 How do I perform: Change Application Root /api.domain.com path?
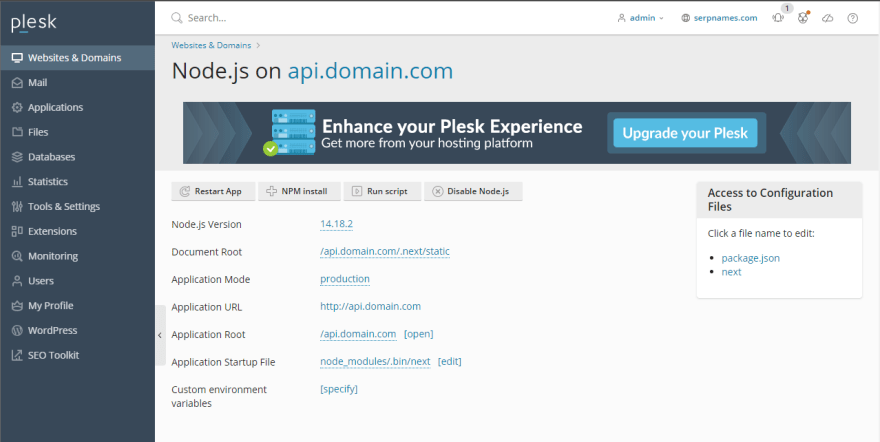358,334
